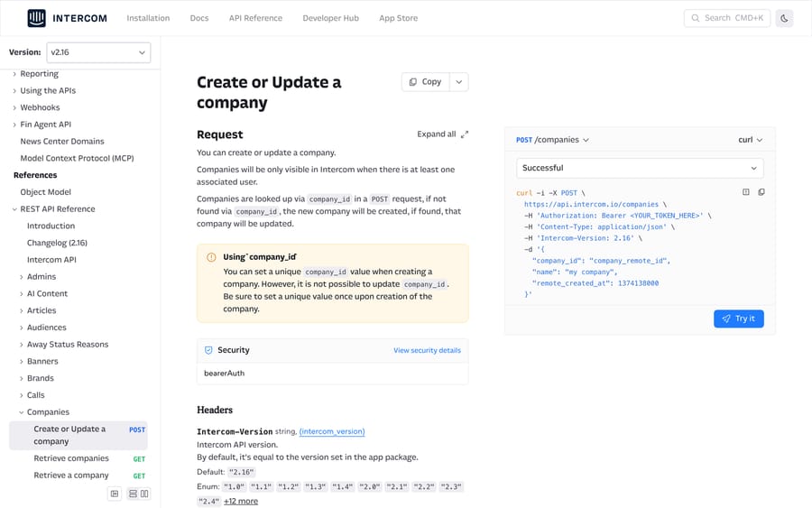Open the API Reference nav item

pyautogui.click(x=256, y=18)
